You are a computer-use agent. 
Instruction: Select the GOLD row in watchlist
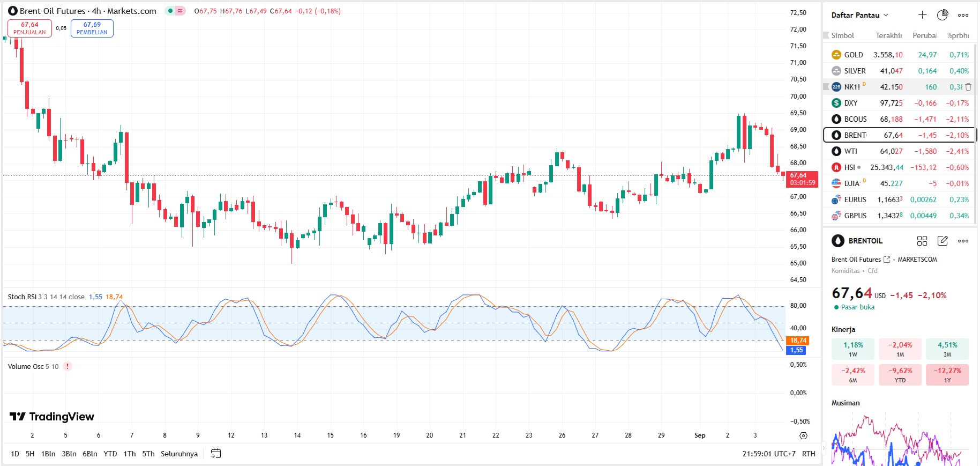tap(900, 55)
